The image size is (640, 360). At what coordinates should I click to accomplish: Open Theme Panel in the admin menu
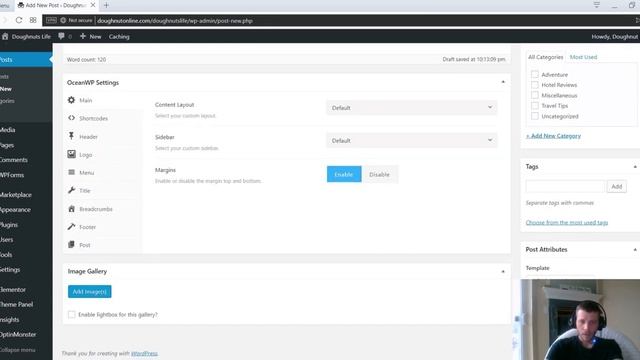[17, 304]
